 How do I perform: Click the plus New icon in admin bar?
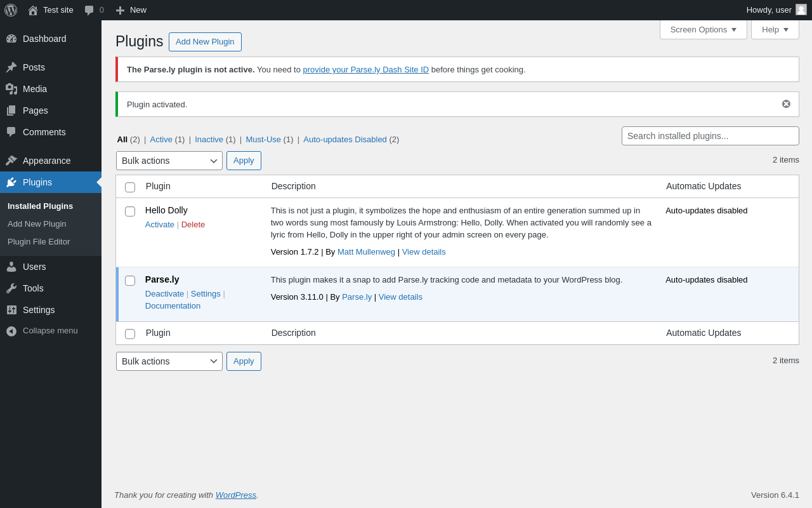point(120,10)
